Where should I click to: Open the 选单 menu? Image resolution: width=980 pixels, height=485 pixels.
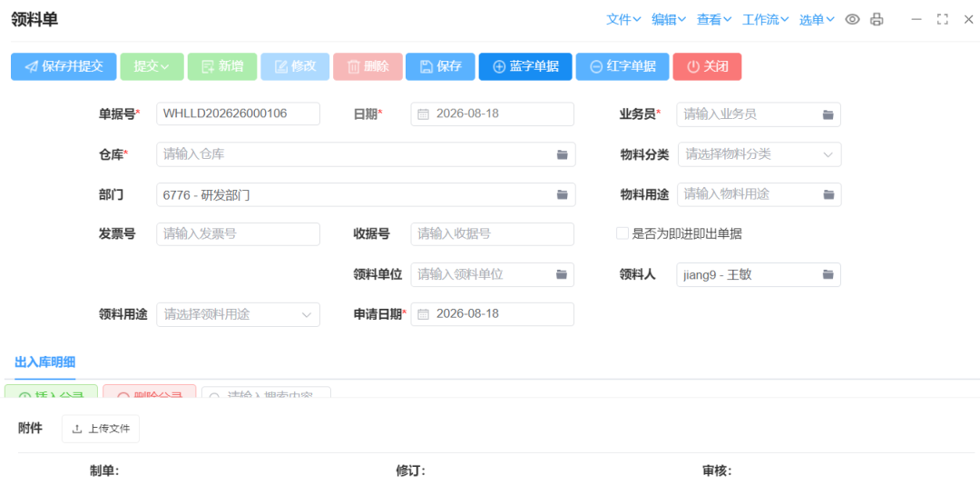click(817, 19)
